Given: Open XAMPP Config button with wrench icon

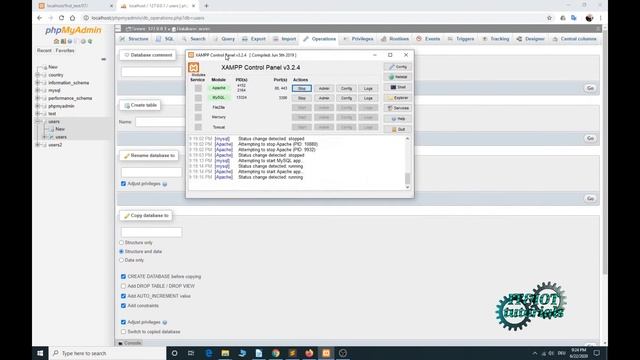Looking at the screenshot, I should tap(398, 67).
